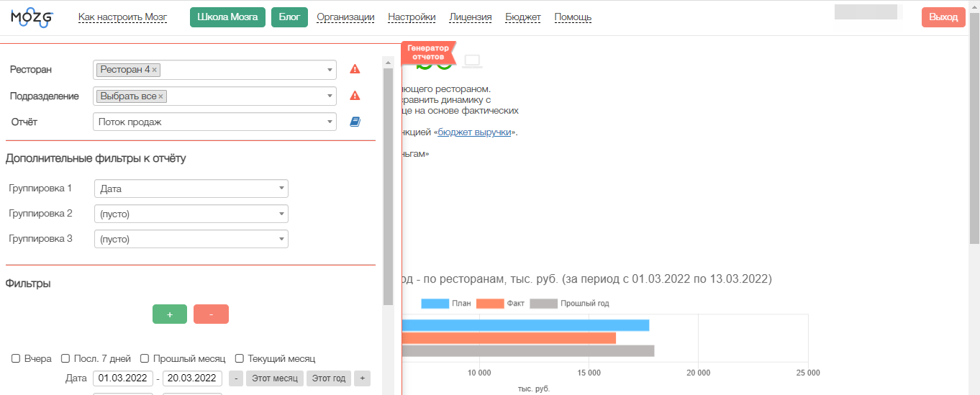The height and width of the screenshot is (395, 980).
Task: Remove the Ресторан 4 tag
Action: tap(155, 70)
